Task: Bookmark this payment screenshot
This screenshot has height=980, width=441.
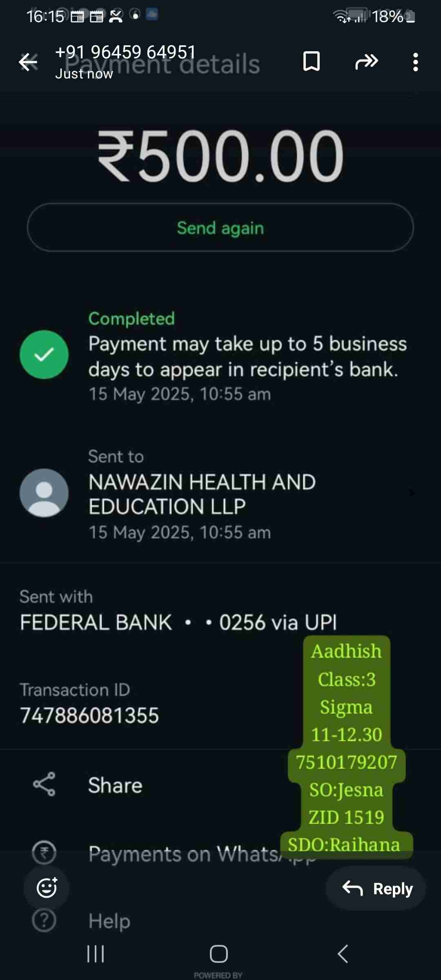Action: pyautogui.click(x=311, y=62)
